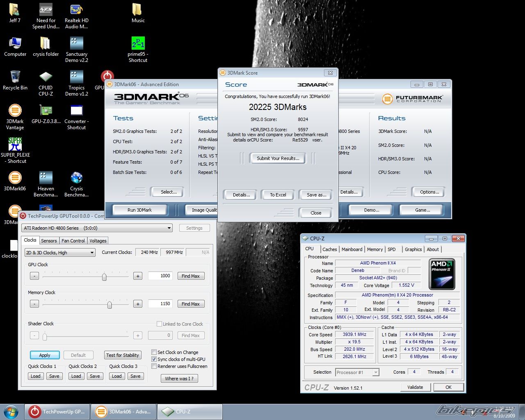The height and width of the screenshot is (420, 525).
Task: Switch to the Sensors tab in GPUTool
Action: pyautogui.click(x=49, y=241)
